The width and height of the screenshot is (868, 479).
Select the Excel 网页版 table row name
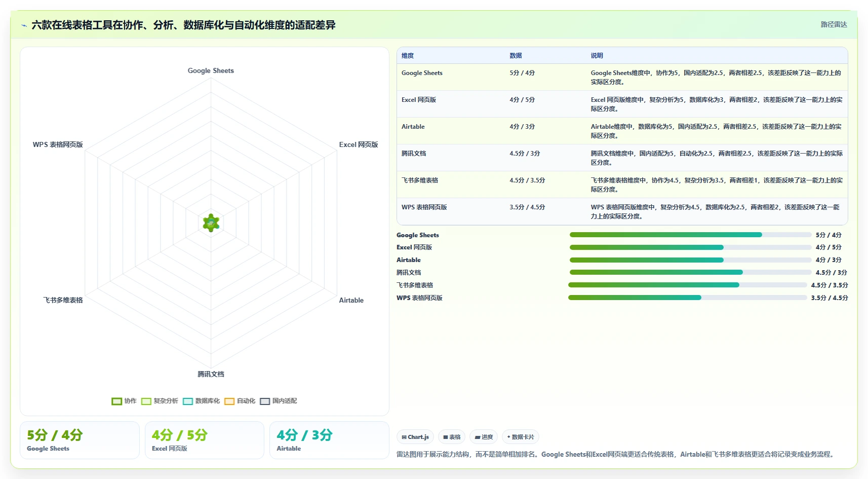[x=419, y=100]
